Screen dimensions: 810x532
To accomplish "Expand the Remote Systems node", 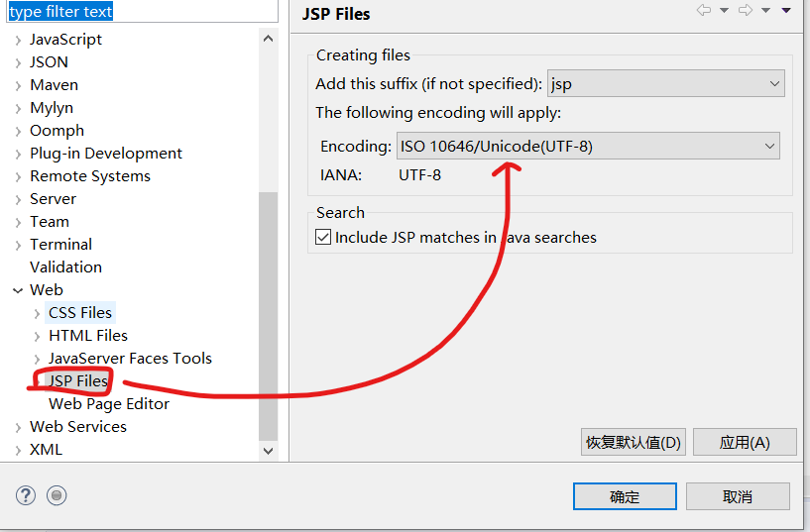I will click(18, 177).
